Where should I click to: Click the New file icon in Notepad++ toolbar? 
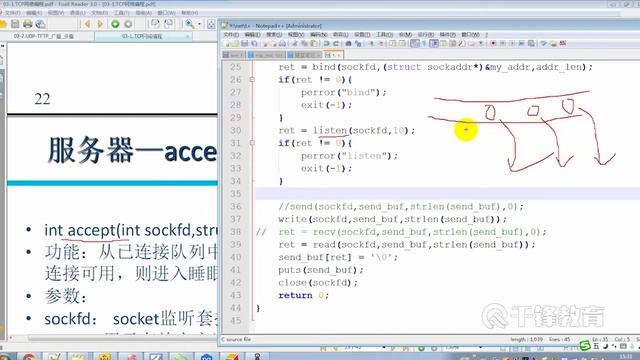point(227,43)
